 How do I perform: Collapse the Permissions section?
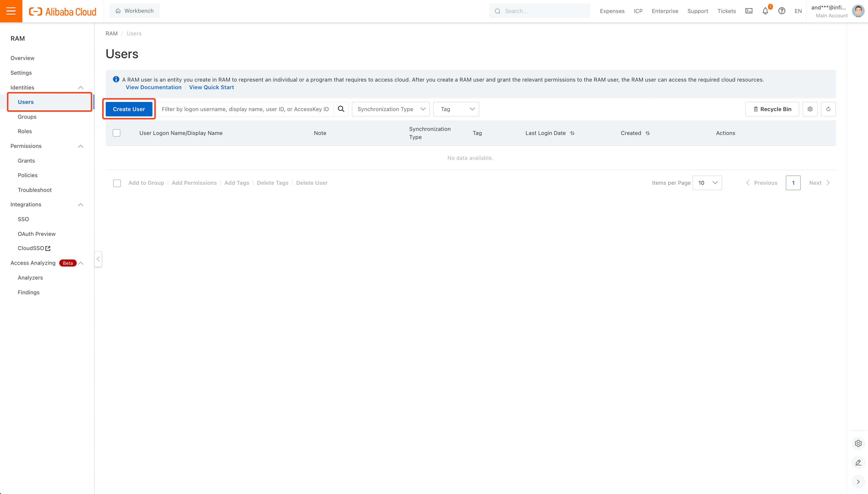tap(81, 146)
